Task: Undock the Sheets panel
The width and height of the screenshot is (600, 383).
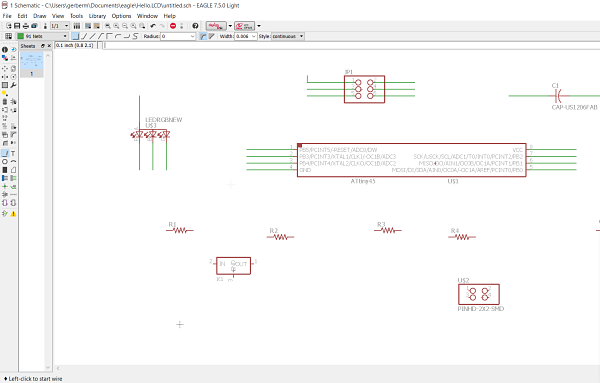Action: coord(42,46)
